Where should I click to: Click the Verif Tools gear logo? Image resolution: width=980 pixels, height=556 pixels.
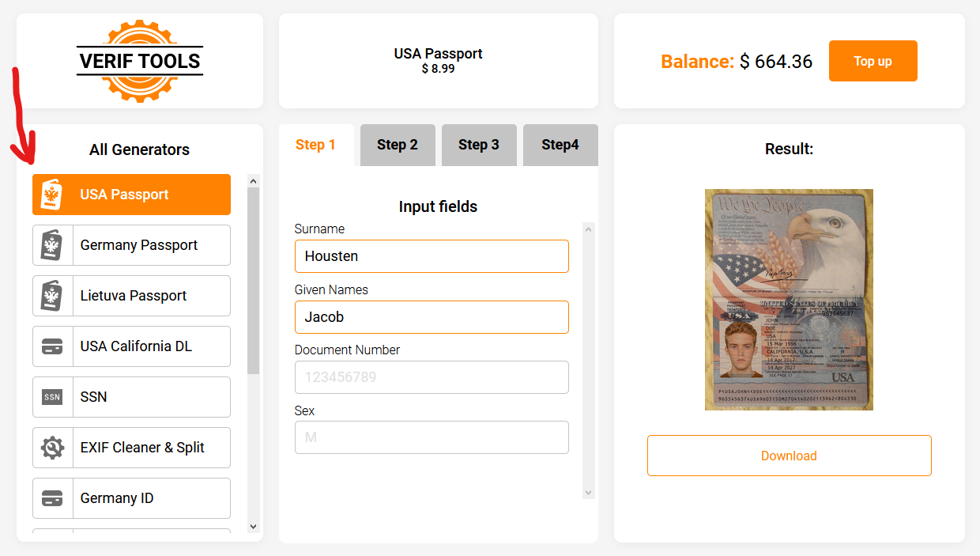pyautogui.click(x=140, y=61)
